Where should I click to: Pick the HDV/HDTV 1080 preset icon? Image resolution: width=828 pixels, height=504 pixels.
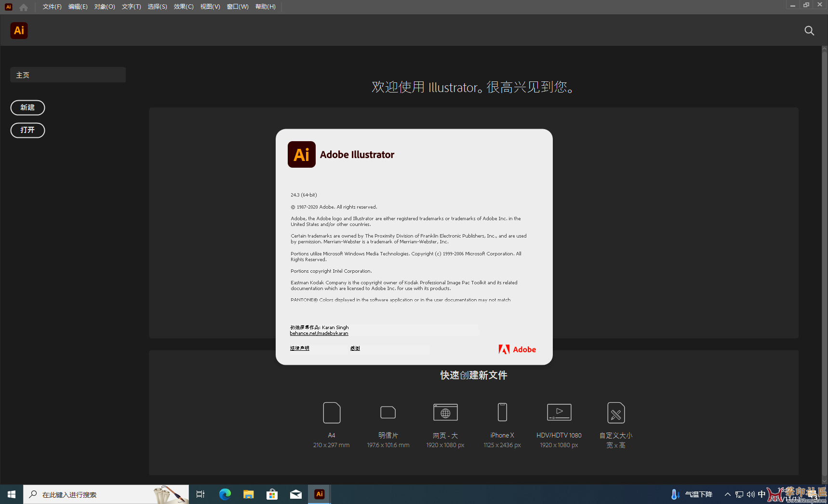[559, 412]
